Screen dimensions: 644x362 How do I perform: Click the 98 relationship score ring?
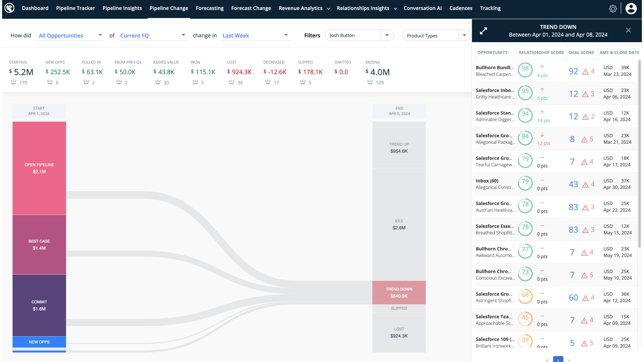pyautogui.click(x=525, y=70)
